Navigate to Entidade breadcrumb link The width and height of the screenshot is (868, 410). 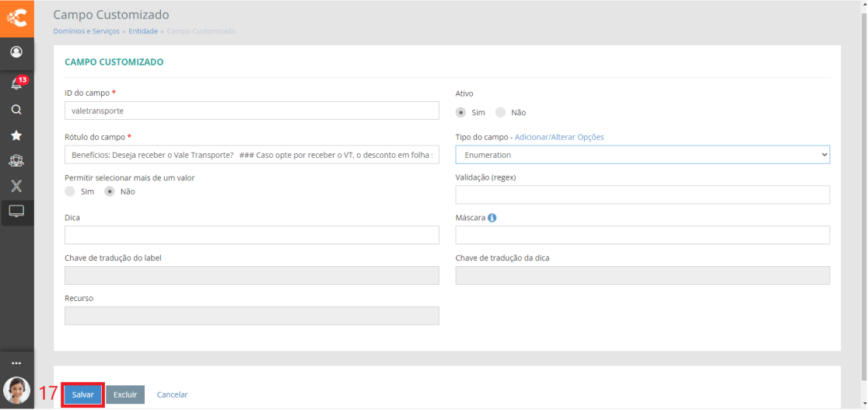(x=143, y=31)
